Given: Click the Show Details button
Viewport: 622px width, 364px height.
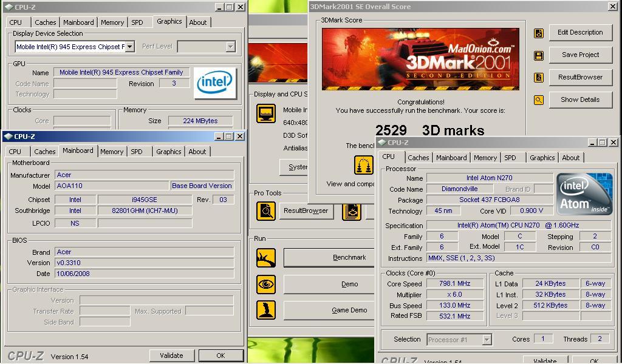Looking at the screenshot, I should tap(580, 100).
